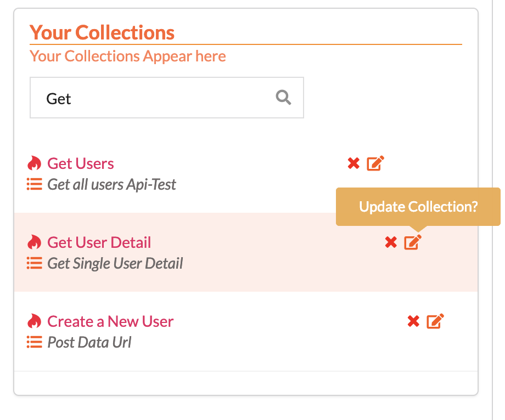Edit the Get User Detail collection
The width and height of the screenshot is (505, 420).
tap(413, 242)
